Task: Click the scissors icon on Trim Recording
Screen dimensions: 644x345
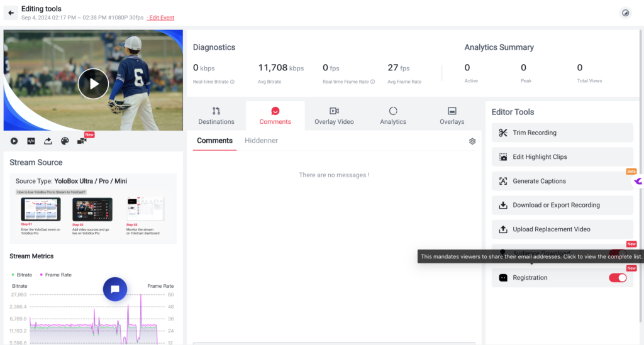Action: (x=503, y=133)
